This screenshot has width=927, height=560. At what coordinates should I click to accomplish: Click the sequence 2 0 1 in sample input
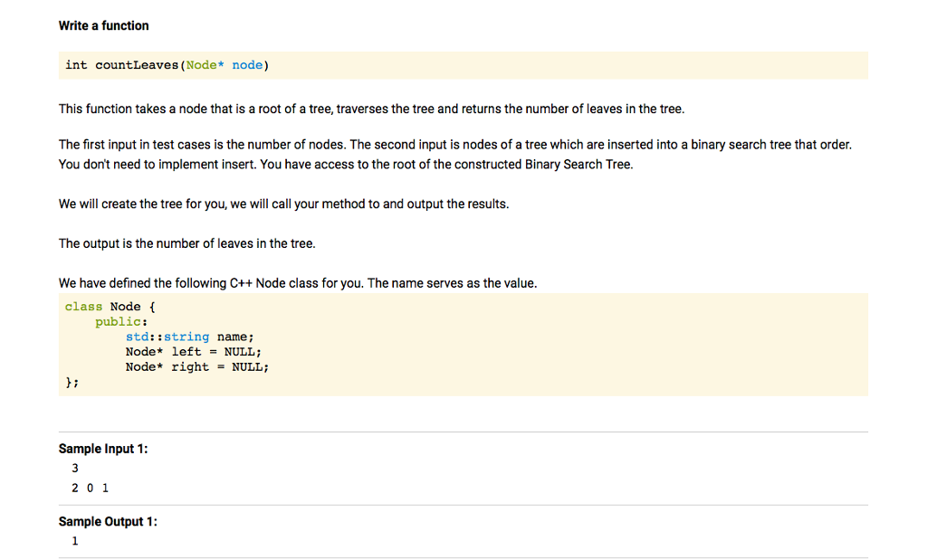coord(90,488)
